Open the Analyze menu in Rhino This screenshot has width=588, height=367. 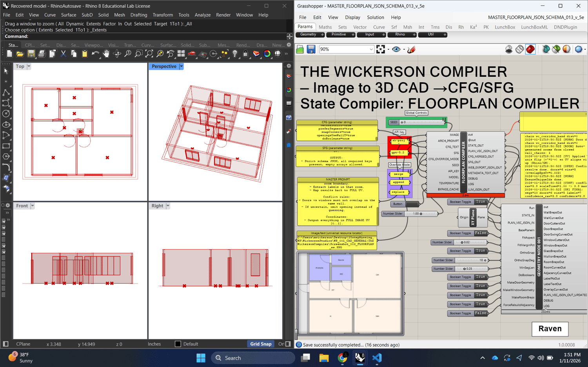(203, 15)
